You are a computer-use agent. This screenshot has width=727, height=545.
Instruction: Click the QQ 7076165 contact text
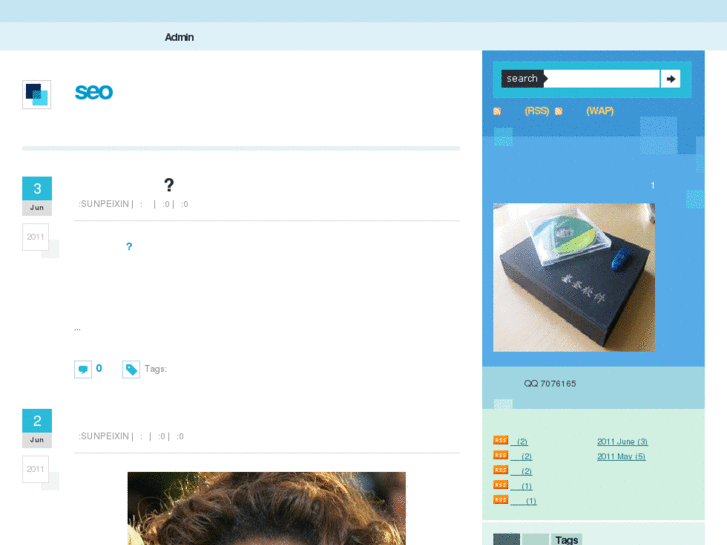click(x=550, y=384)
